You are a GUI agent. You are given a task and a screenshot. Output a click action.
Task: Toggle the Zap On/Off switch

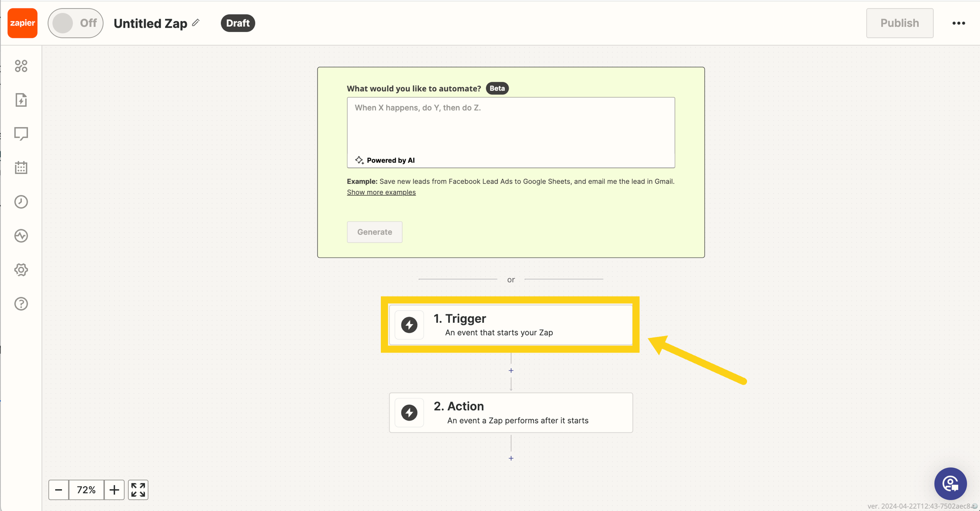click(75, 23)
